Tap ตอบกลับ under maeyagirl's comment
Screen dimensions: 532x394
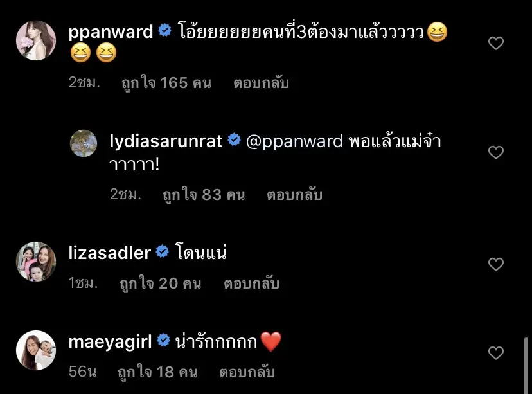(247, 372)
